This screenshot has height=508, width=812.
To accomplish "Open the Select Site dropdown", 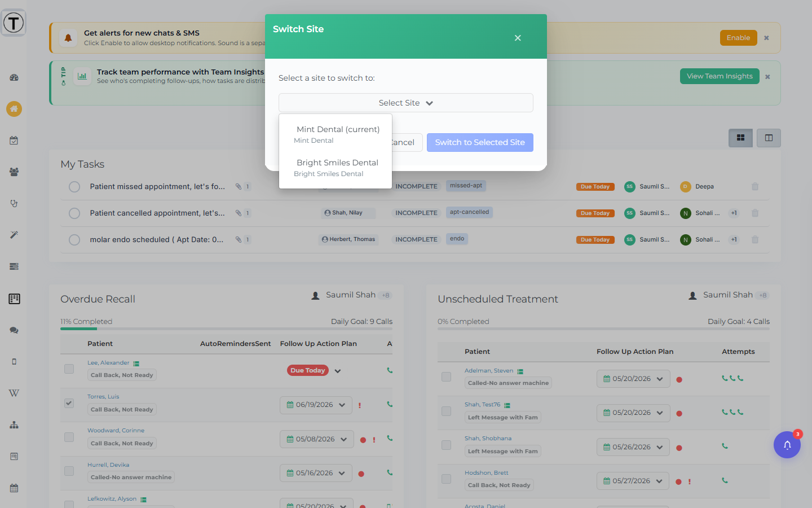I will 406,103.
